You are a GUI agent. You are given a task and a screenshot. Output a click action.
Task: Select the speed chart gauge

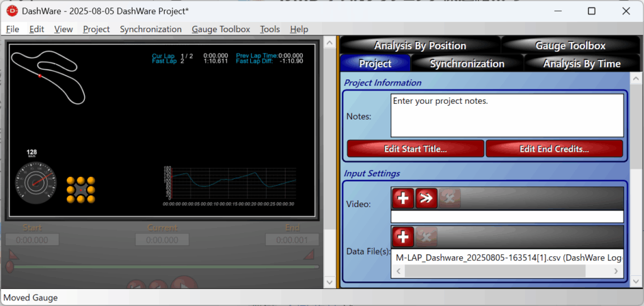pyautogui.click(x=229, y=186)
